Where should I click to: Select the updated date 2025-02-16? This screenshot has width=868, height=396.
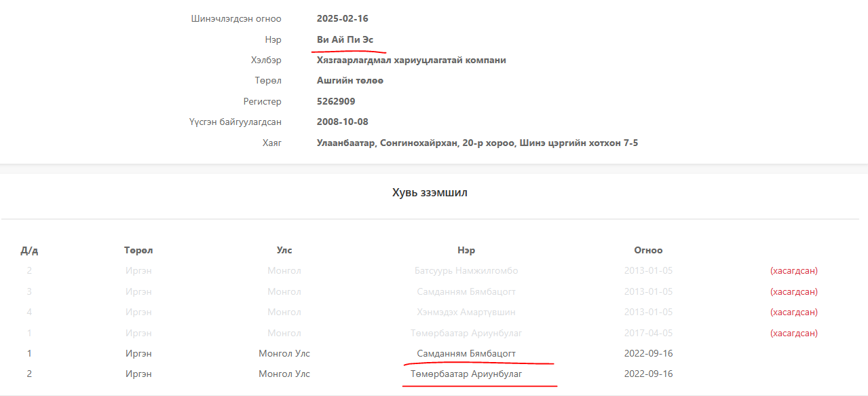pyautogui.click(x=343, y=18)
